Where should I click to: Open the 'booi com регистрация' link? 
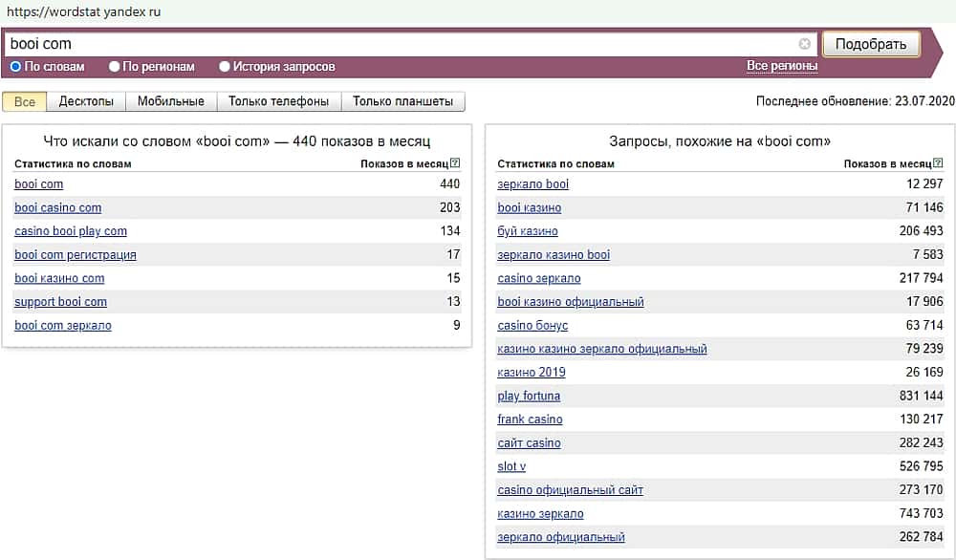(x=76, y=255)
